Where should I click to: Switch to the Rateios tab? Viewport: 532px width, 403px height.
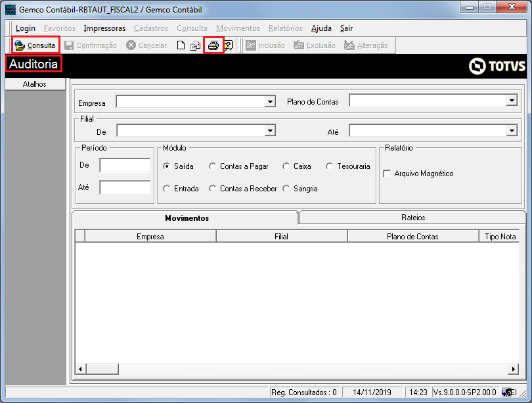click(413, 218)
